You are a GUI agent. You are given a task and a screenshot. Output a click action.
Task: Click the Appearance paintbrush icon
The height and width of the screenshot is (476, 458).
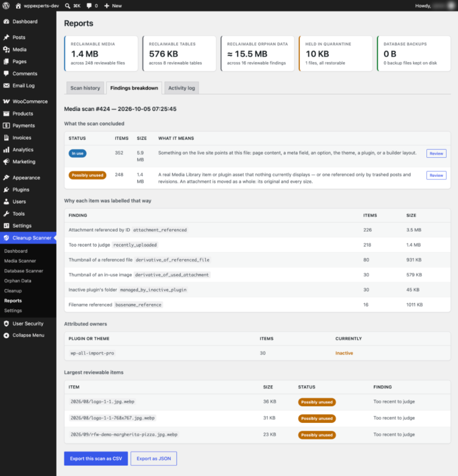point(7,178)
